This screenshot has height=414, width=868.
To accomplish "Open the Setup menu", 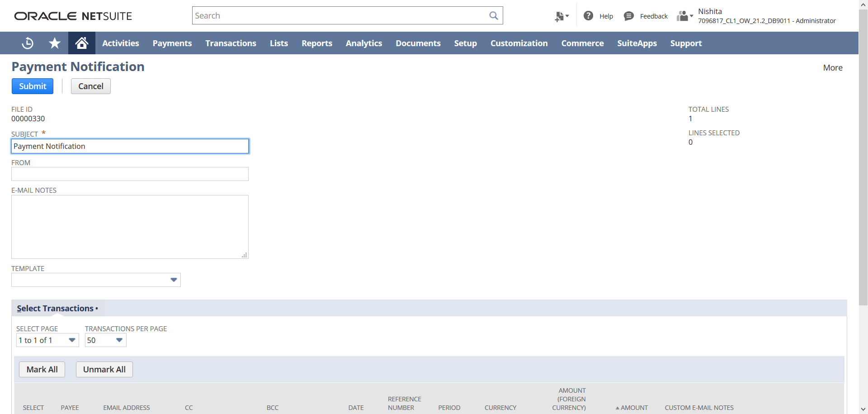I will pyautogui.click(x=466, y=43).
